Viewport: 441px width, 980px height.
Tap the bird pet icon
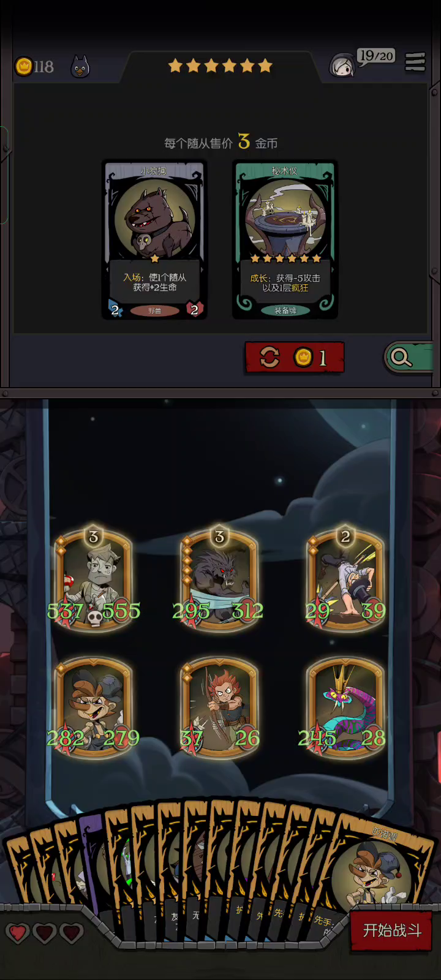click(80, 66)
